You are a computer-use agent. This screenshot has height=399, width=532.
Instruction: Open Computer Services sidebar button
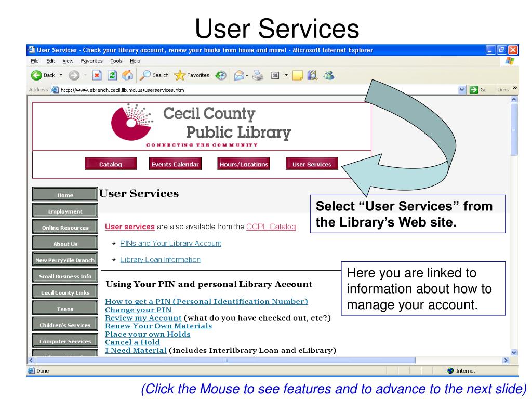click(65, 341)
